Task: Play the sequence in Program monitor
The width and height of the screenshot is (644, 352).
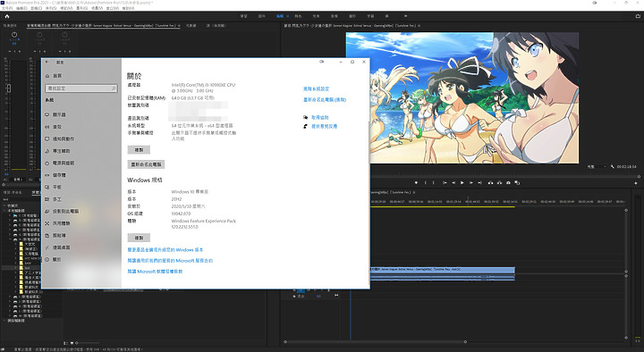Action: tap(462, 182)
